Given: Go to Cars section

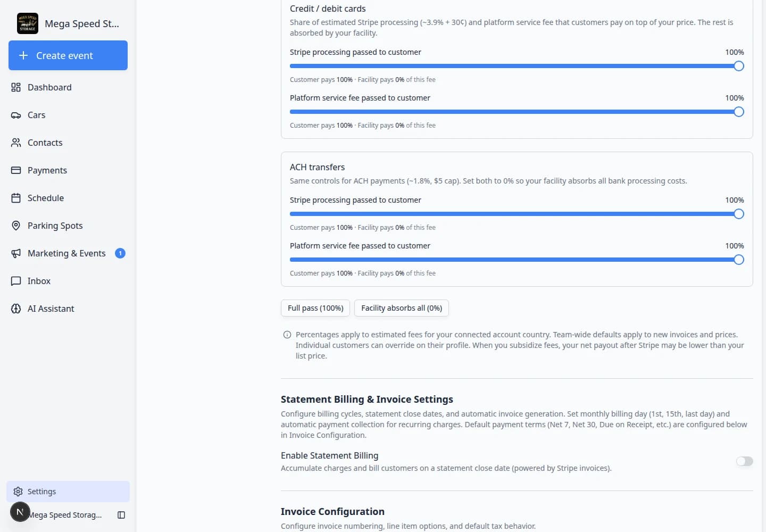Looking at the screenshot, I should [x=68, y=115].
